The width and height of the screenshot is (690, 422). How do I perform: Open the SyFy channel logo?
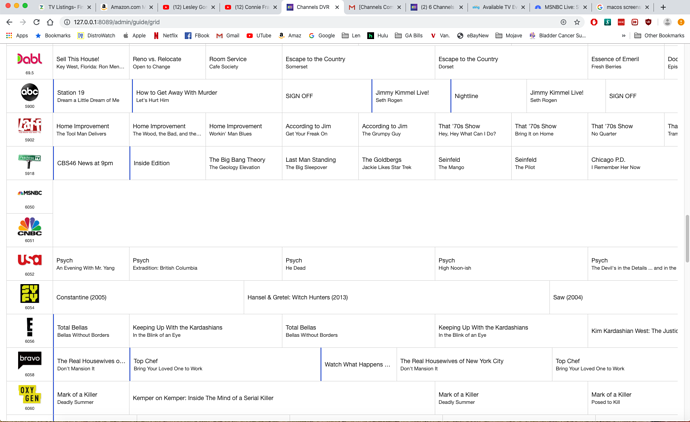click(x=29, y=293)
